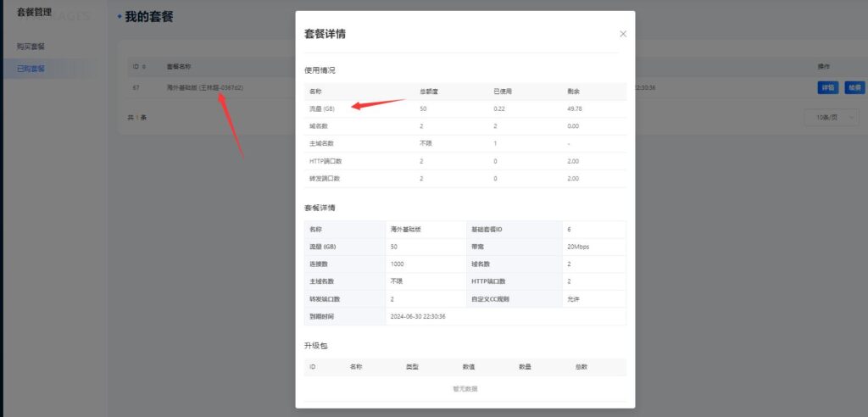
Task: Expand the 10条/页 page size dropdown
Action: [x=832, y=117]
